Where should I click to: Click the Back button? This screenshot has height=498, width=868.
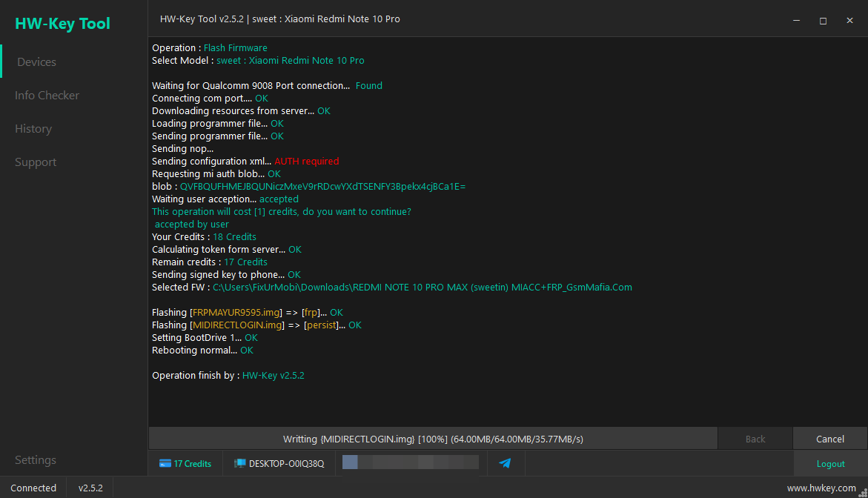coord(755,439)
